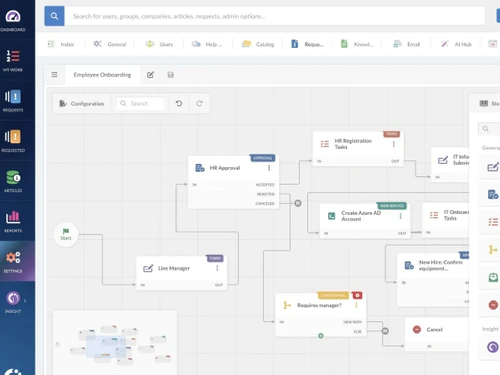Switch to the AI Hub tab

coord(456,44)
